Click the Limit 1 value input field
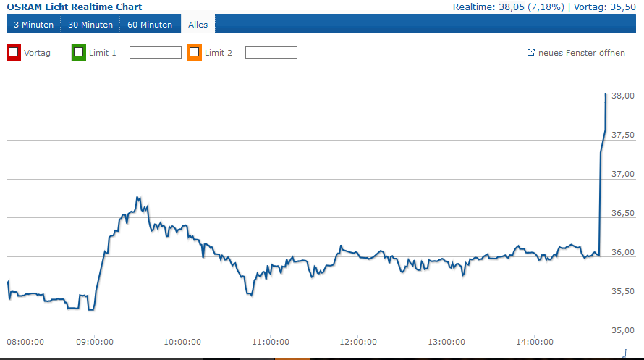 (x=155, y=53)
